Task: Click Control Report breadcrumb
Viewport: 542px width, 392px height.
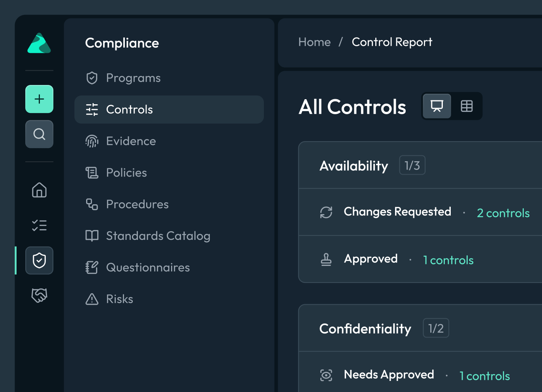Action: click(392, 42)
